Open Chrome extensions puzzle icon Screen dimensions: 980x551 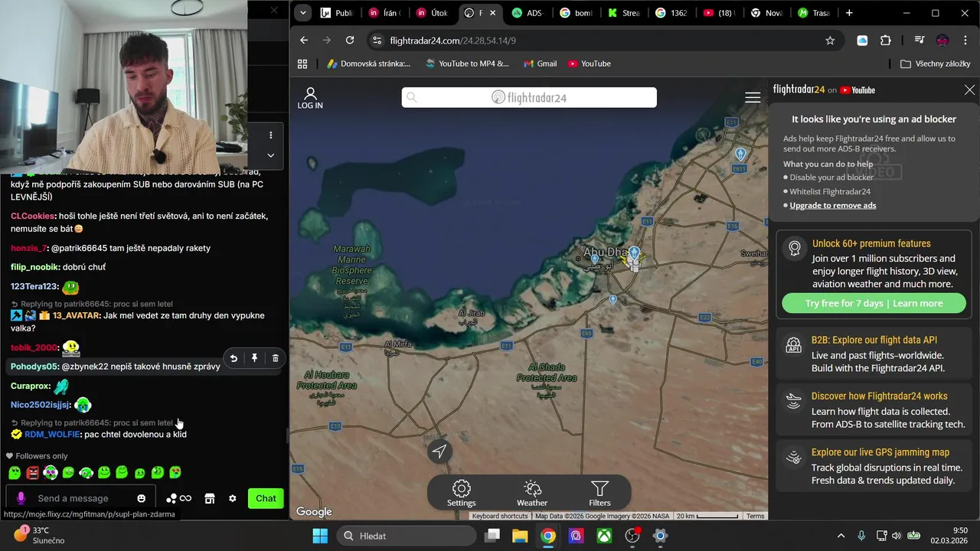point(886,41)
